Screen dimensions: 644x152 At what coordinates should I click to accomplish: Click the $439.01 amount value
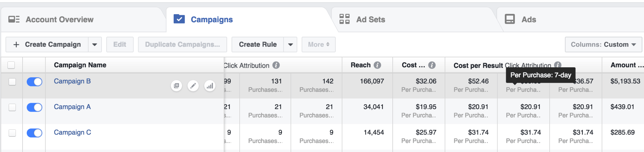622,107
